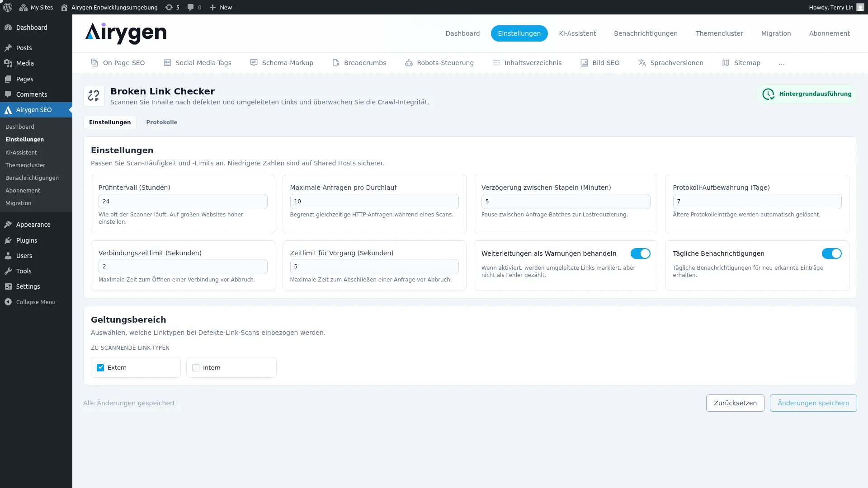Check the Intern link type checkbox
The image size is (868, 488).
point(196,368)
